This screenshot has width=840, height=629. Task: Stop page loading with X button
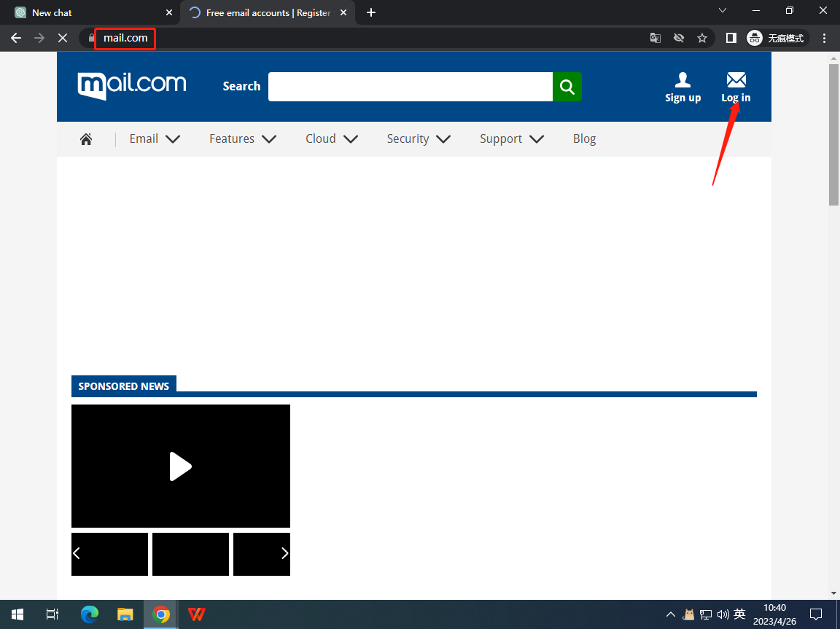point(62,38)
